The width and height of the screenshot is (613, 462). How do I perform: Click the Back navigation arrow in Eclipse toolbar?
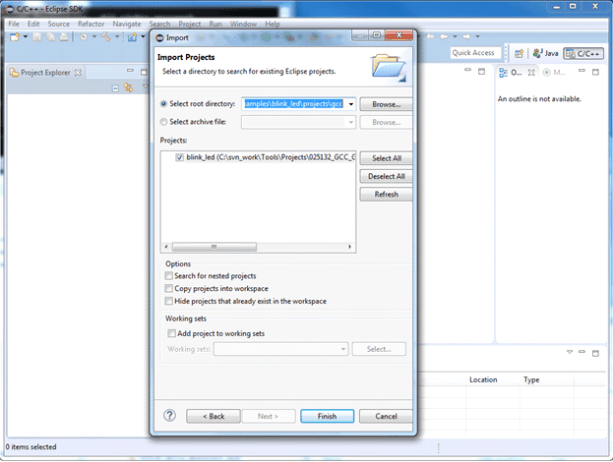(x=444, y=36)
